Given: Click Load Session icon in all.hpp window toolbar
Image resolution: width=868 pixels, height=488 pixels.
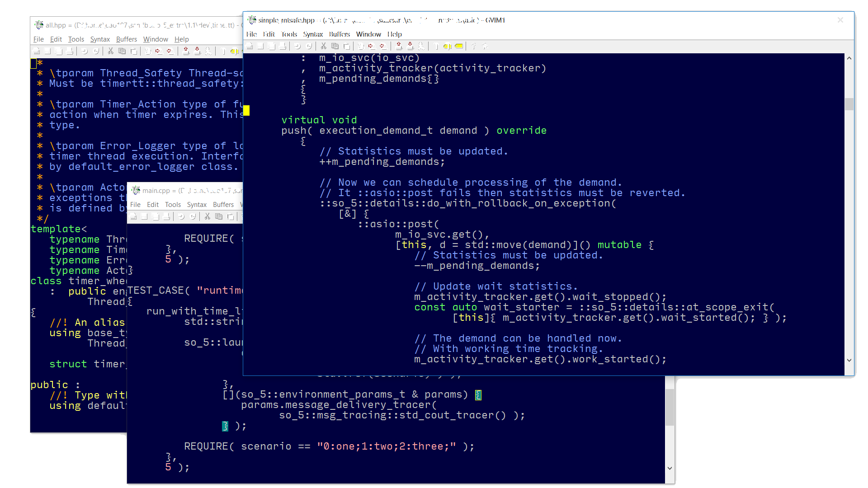Looking at the screenshot, I should tap(186, 51).
